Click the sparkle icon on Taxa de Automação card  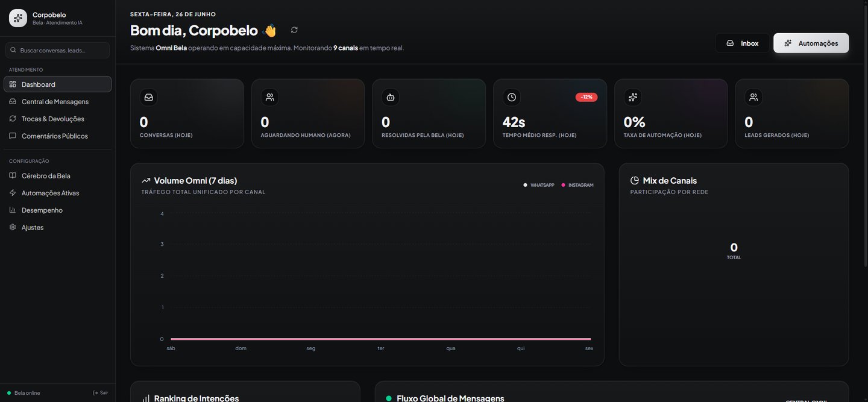632,97
